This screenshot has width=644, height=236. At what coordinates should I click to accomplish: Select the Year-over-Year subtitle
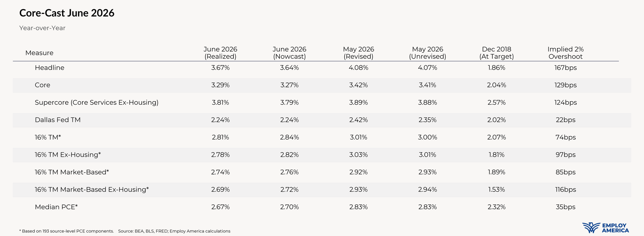coord(42,28)
